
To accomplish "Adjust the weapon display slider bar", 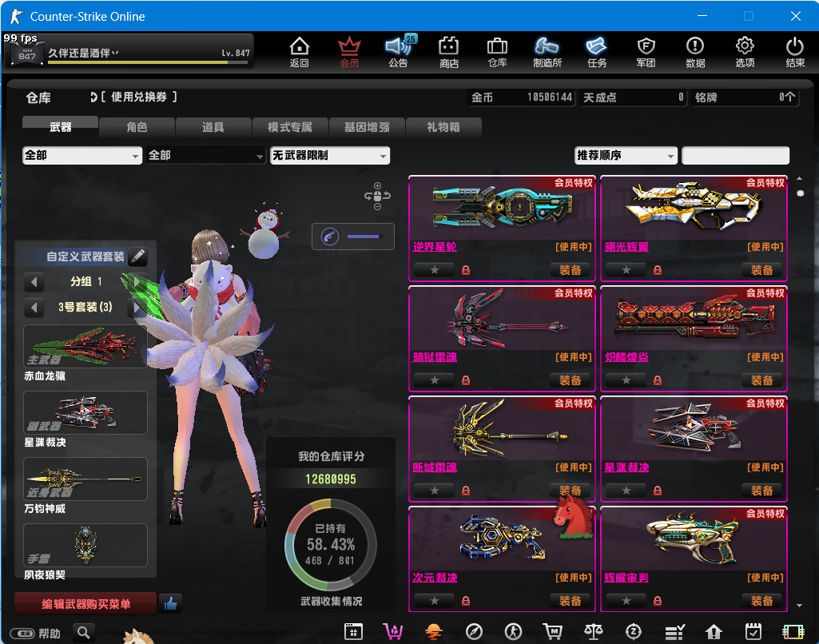I will pyautogui.click(x=364, y=237).
